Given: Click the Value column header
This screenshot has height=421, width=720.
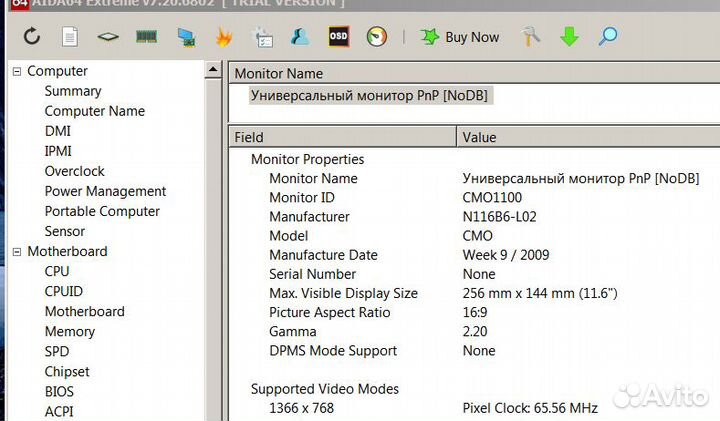Looking at the screenshot, I should click(x=589, y=137).
